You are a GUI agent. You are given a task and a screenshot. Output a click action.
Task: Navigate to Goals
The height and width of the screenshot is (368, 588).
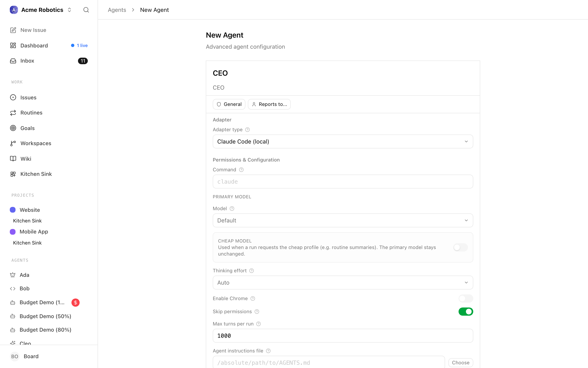pyautogui.click(x=49, y=128)
